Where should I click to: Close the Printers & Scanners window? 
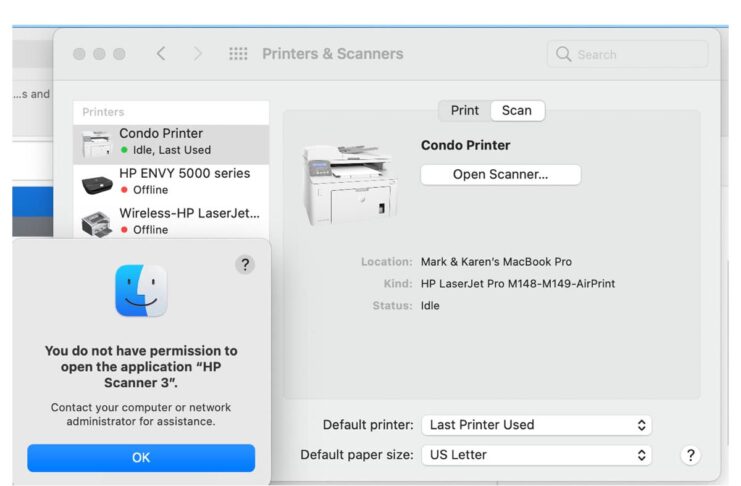[x=79, y=54]
